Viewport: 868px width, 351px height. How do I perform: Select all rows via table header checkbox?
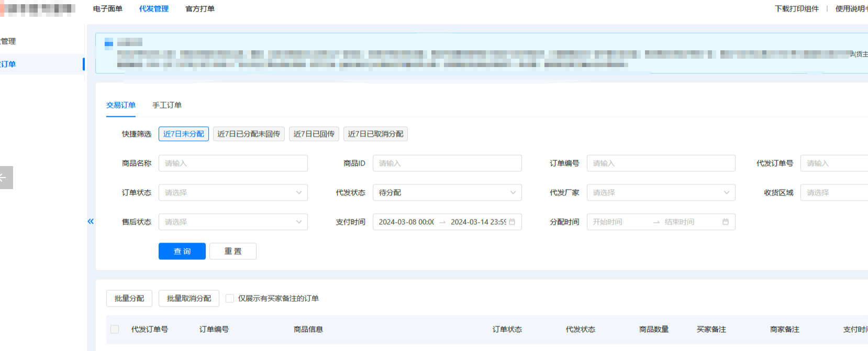pos(115,330)
